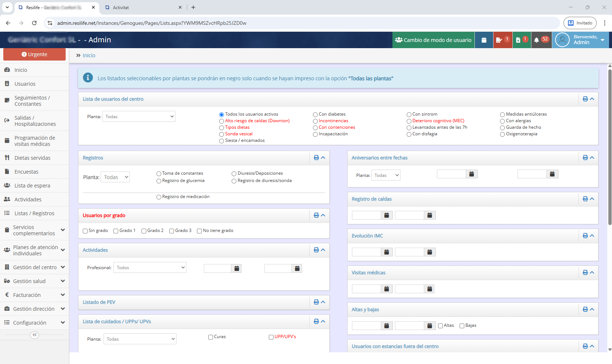Viewport: 612px width, 364px height.
Task: Click the Inicio breadcrumb link
Action: pyautogui.click(x=89, y=55)
